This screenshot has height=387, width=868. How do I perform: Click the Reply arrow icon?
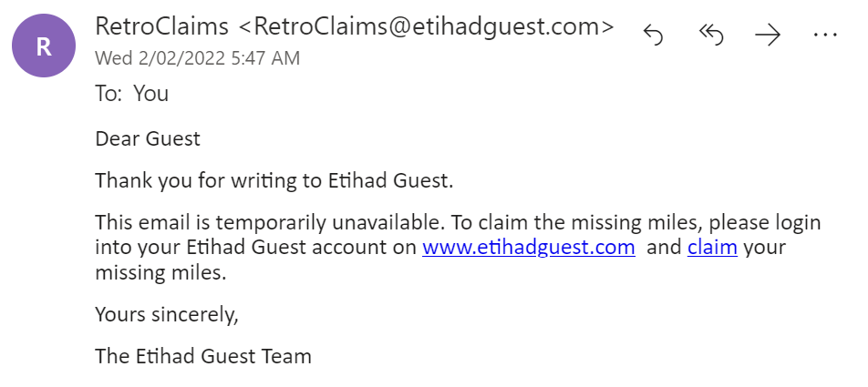pos(653,35)
